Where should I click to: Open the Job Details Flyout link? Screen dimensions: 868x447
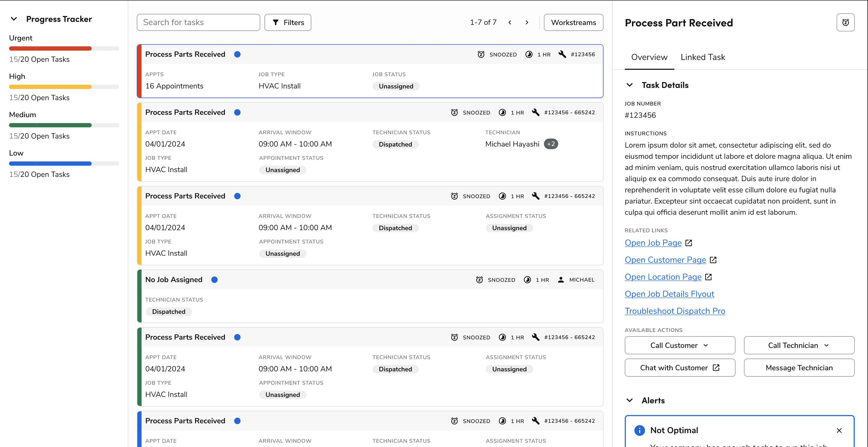pos(669,294)
